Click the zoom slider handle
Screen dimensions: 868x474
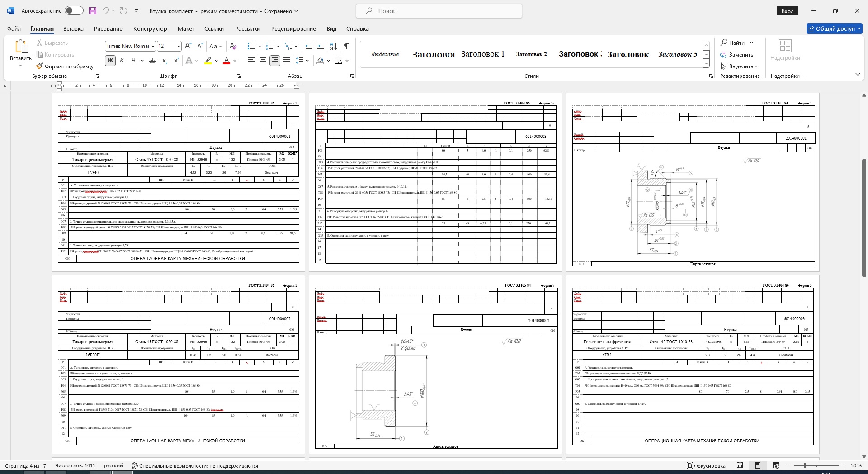coord(805,465)
